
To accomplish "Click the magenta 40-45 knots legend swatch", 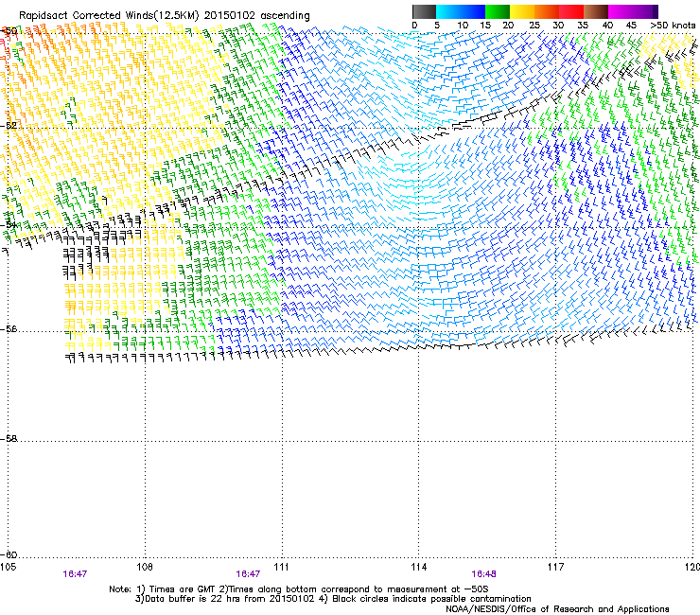I will [621, 11].
